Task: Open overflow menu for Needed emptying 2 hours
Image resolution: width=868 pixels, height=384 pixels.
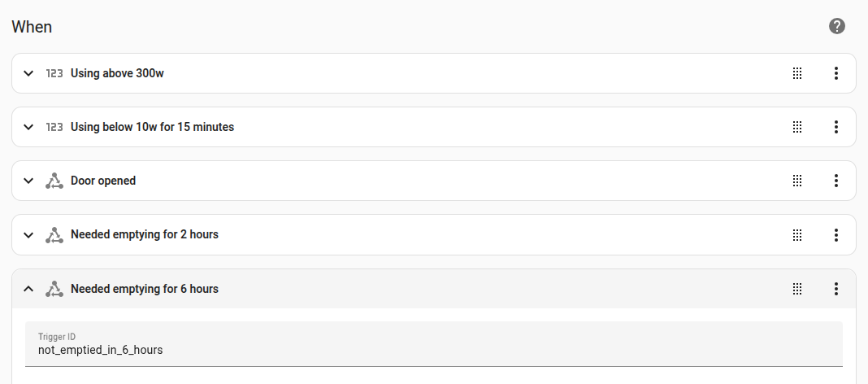Action: [835, 234]
